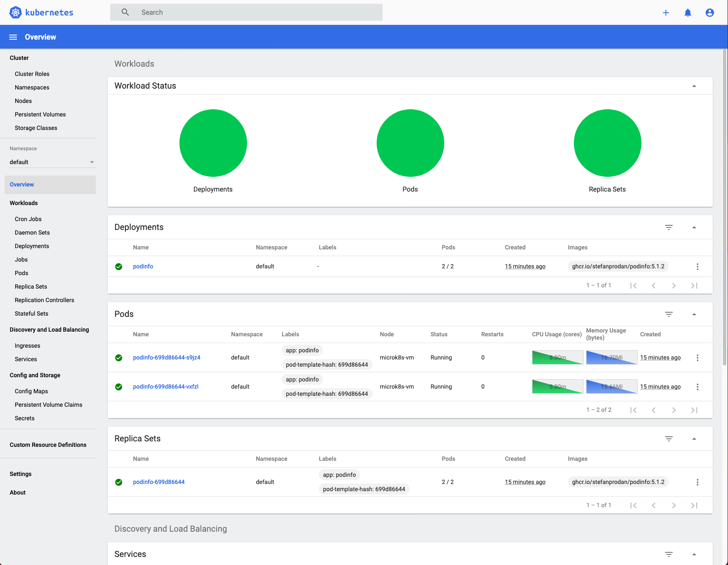
Task: Select Settings in the sidebar
Action: pyautogui.click(x=20, y=474)
